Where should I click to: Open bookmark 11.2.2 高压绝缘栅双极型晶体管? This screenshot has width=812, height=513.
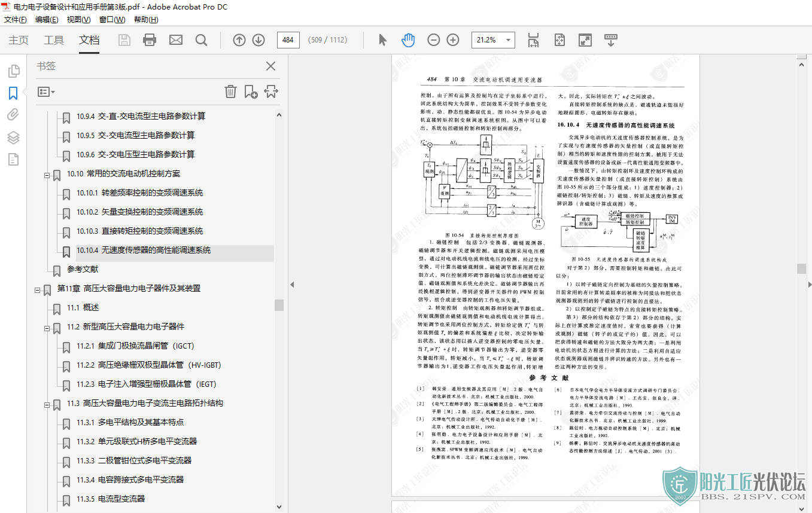pos(148,365)
